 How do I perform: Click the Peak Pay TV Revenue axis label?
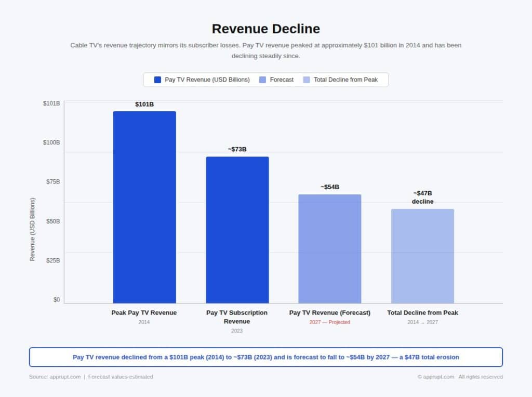click(x=144, y=313)
